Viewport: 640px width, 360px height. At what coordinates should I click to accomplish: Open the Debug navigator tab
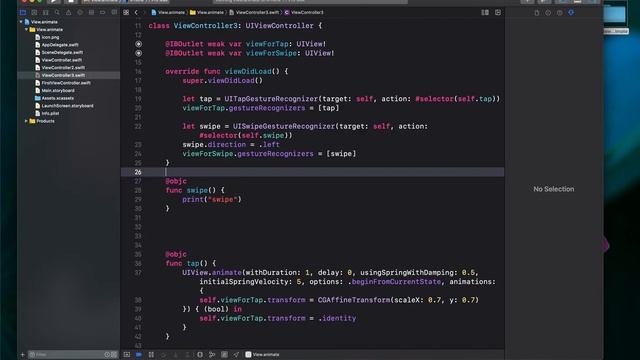(x=91, y=13)
